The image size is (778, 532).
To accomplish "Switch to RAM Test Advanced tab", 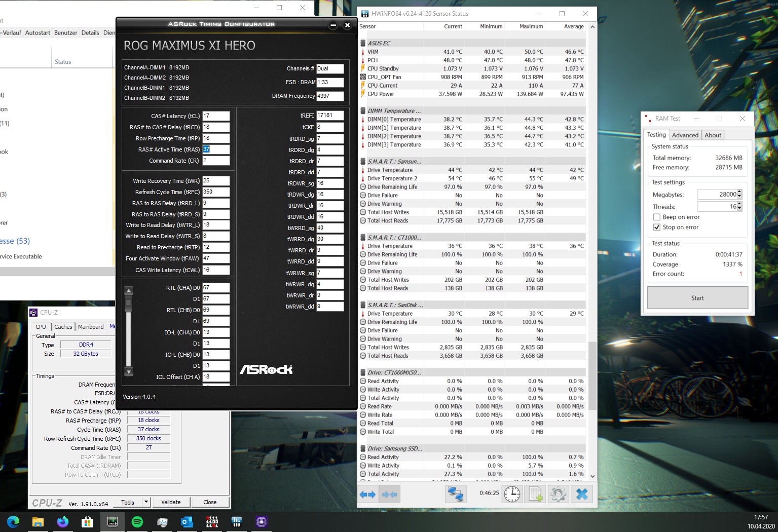I will (x=685, y=135).
